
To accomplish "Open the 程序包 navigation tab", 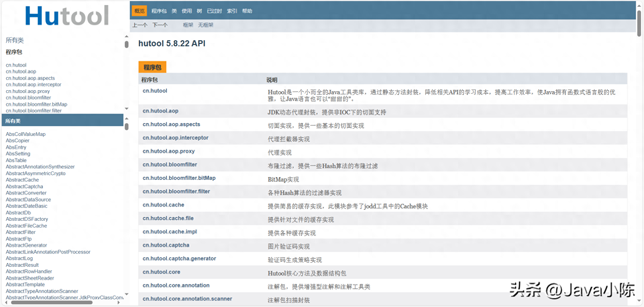I will 159,11.
